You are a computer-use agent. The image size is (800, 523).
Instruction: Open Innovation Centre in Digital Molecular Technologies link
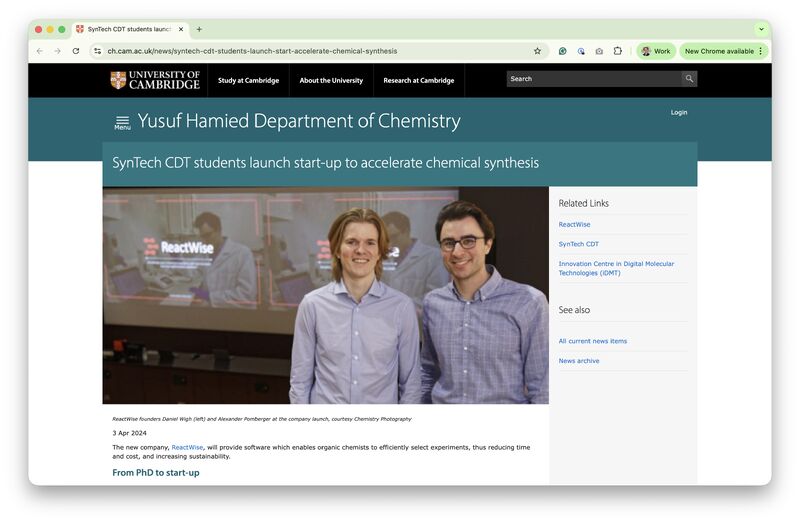616,268
